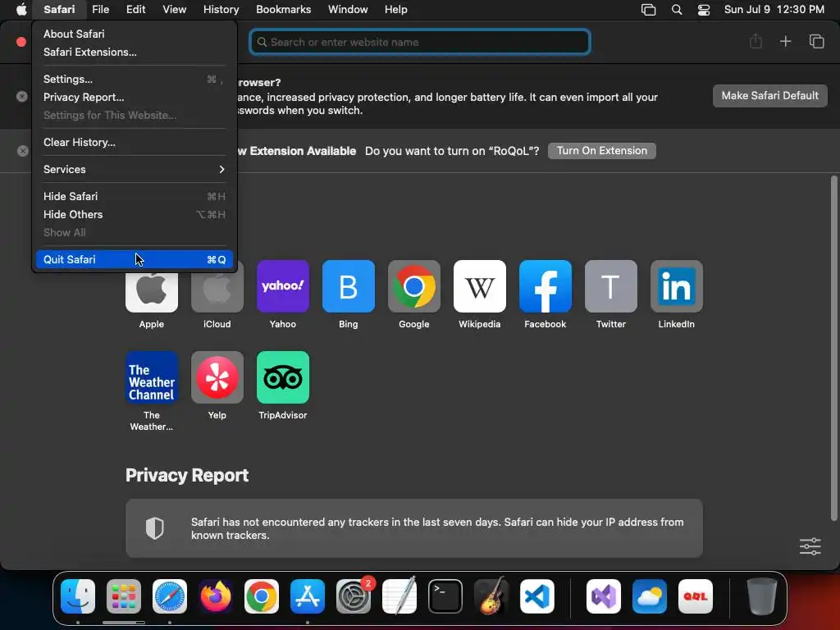Screen dimensions: 840x630
Task: Open App Store from the Dock
Action: click(x=308, y=596)
